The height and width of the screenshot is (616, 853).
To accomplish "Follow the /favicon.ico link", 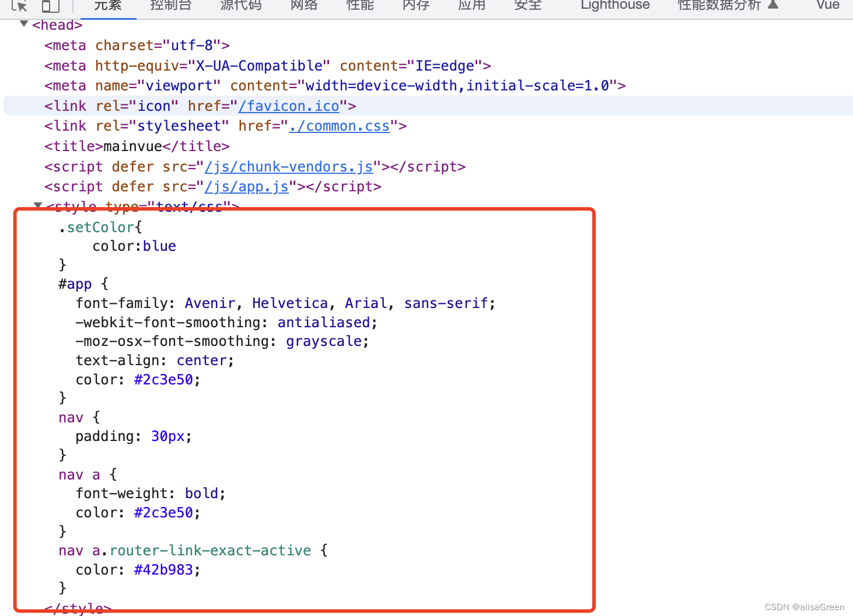I will coord(289,106).
